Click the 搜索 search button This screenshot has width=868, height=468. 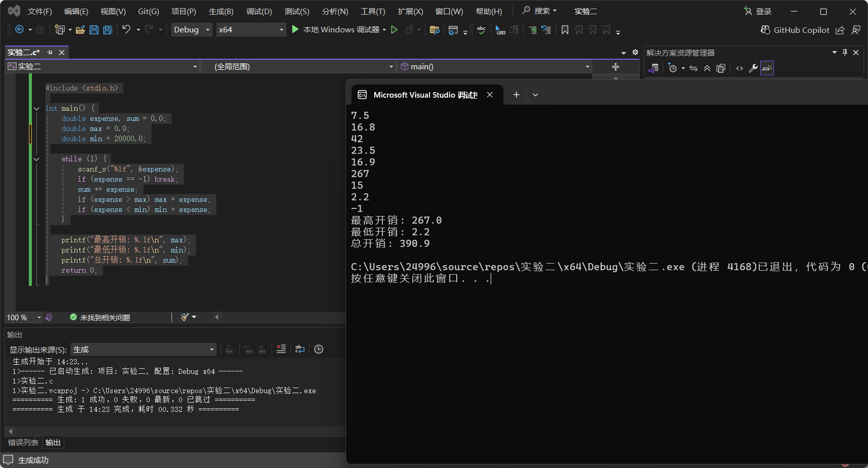pyautogui.click(x=540, y=11)
